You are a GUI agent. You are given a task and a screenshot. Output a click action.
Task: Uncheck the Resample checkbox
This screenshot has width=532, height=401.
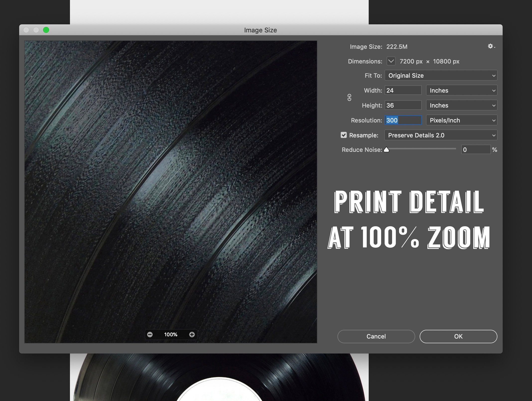(x=344, y=135)
